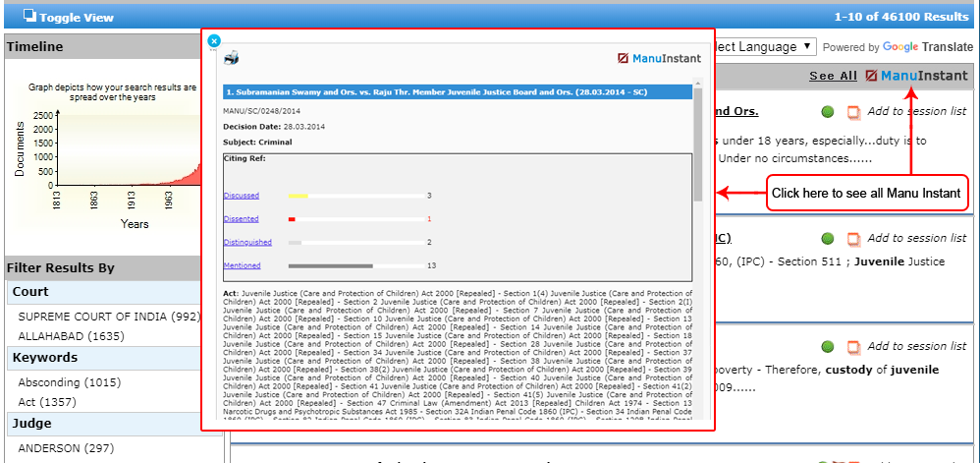Click session list icon of first result
This screenshot has width=980, height=463.
853,111
